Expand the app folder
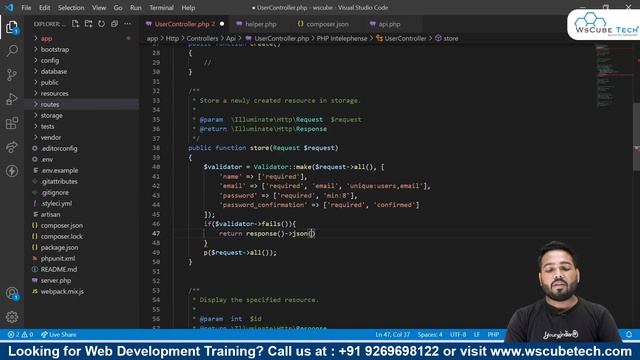The height and width of the screenshot is (360, 640). click(x=82, y=38)
